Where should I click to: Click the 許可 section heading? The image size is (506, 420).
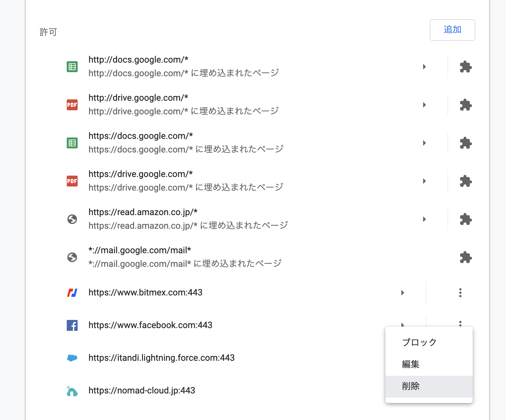48,32
